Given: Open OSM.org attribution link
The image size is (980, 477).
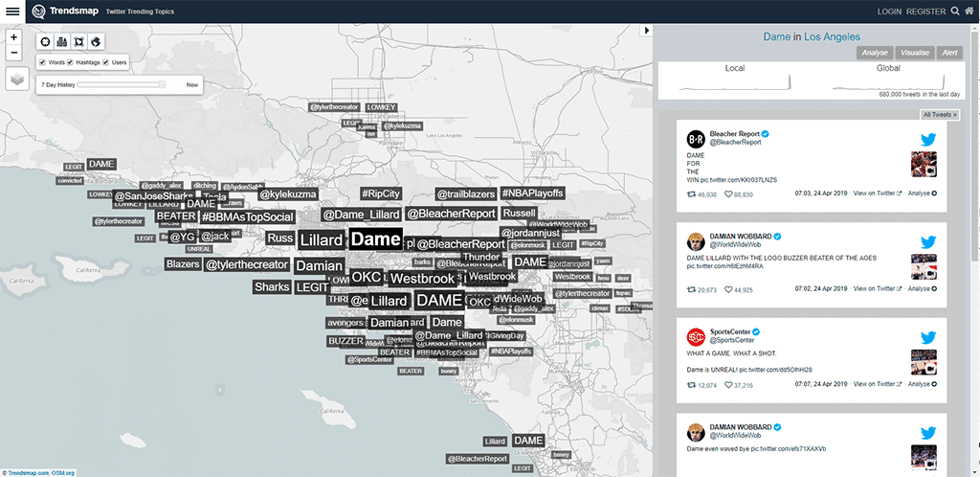Looking at the screenshot, I should pyautogui.click(x=63, y=472).
